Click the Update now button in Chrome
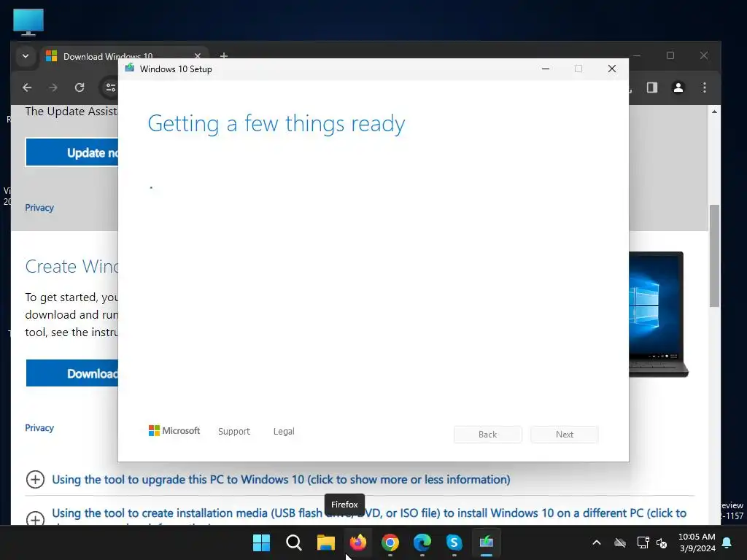 (x=72, y=152)
